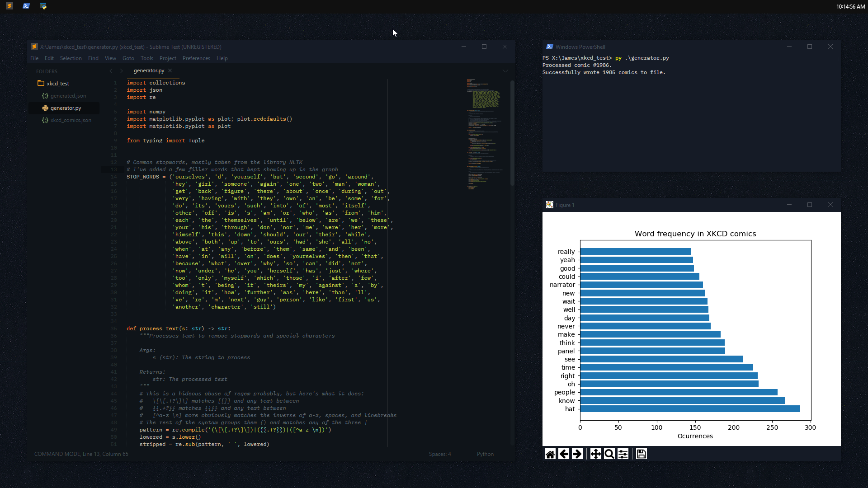Click the chart title Word frequency in XKCD comics
Image resolution: width=868 pixels, height=488 pixels.
tap(695, 234)
